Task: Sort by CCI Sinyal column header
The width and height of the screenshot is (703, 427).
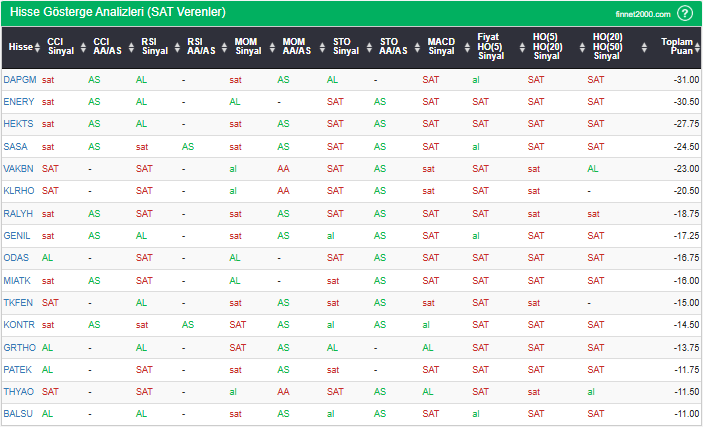Action: pos(60,46)
